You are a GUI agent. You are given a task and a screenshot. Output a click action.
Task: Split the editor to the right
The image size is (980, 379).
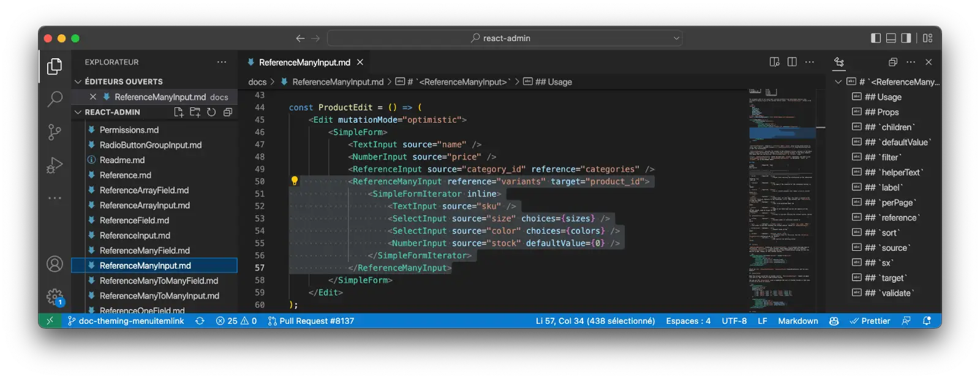tap(792, 62)
